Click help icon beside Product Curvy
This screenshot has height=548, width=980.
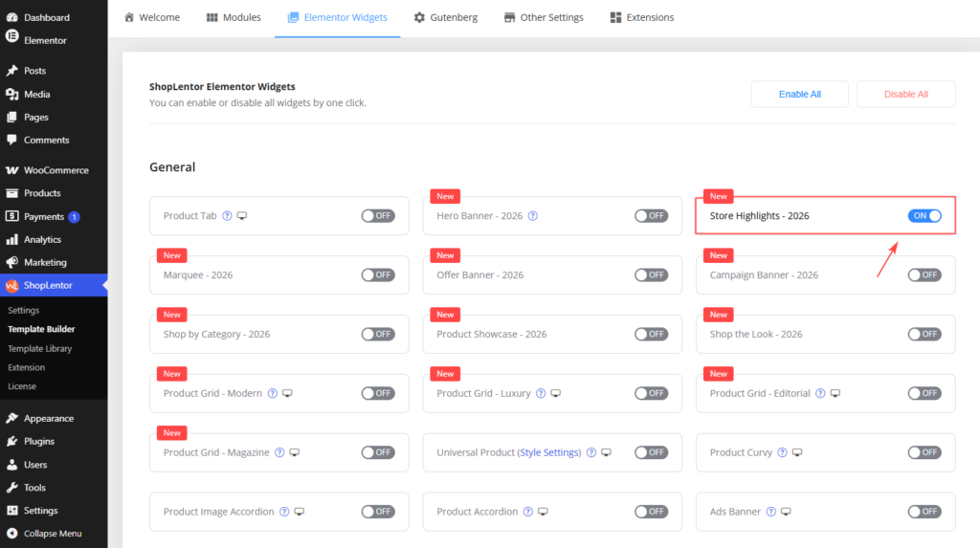(782, 452)
